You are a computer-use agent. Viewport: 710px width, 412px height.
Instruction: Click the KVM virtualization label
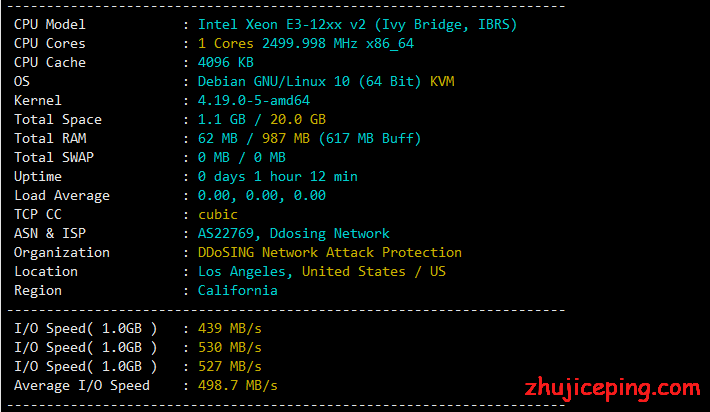442,81
